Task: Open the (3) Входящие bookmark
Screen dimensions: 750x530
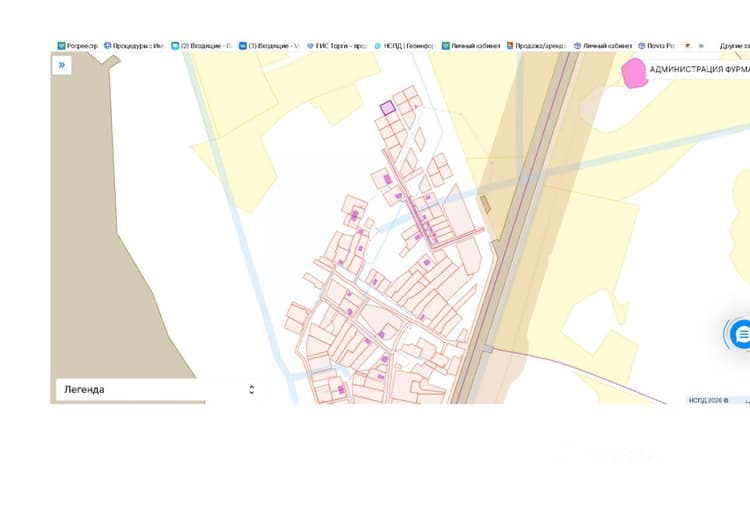Action: coord(269,46)
